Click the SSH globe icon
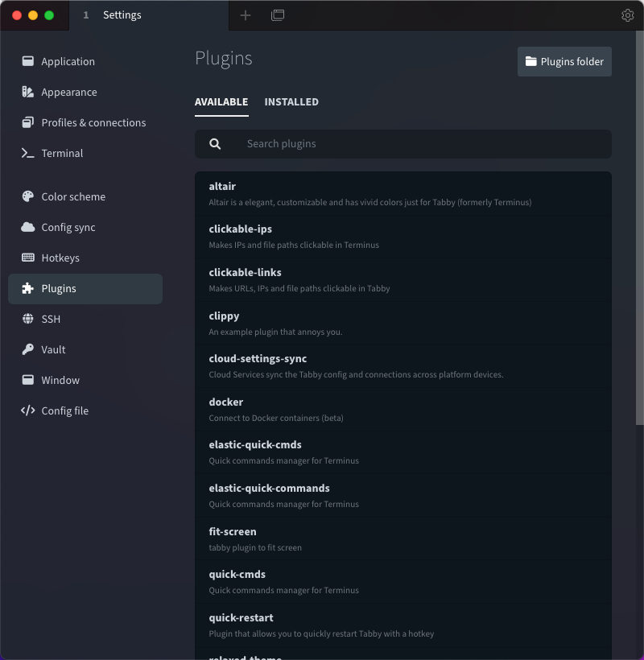Screen dimensions: 644x660 tap(27, 319)
